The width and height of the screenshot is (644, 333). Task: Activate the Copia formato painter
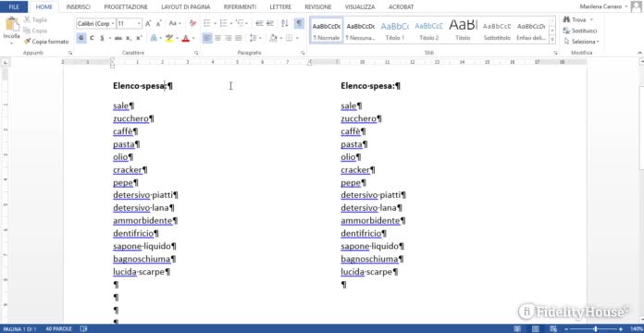[x=46, y=42]
